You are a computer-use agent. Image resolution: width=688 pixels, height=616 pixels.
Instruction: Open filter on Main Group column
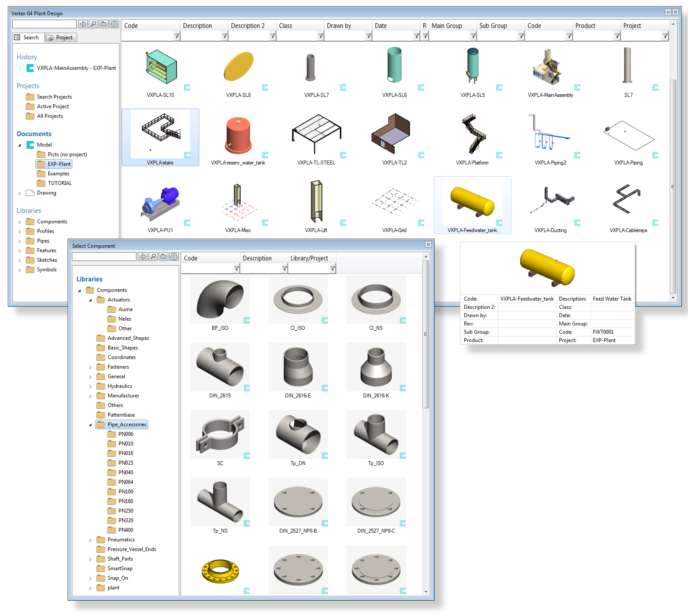(473, 36)
